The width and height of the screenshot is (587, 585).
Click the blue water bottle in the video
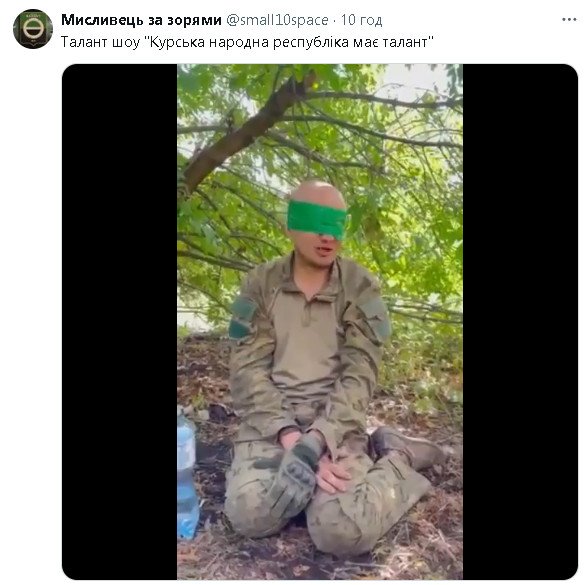[186, 475]
